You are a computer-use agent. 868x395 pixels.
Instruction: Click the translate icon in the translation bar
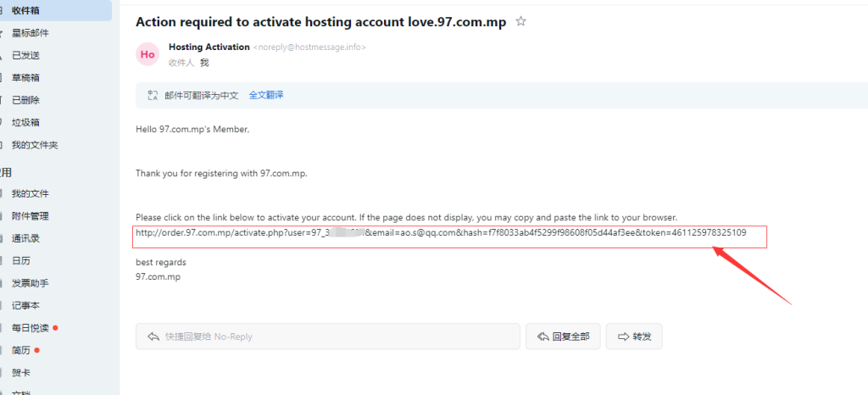click(x=153, y=95)
